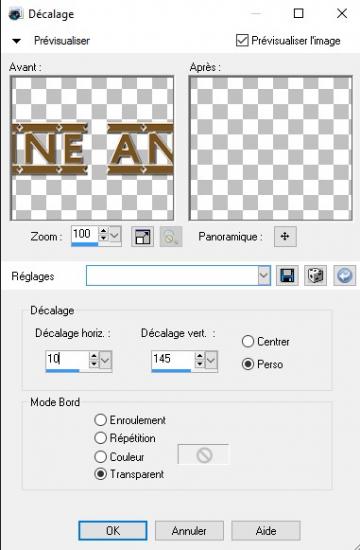This screenshot has width=360, height=550.
Task: Choose the Enroulement edge mode
Action: pyautogui.click(x=100, y=420)
